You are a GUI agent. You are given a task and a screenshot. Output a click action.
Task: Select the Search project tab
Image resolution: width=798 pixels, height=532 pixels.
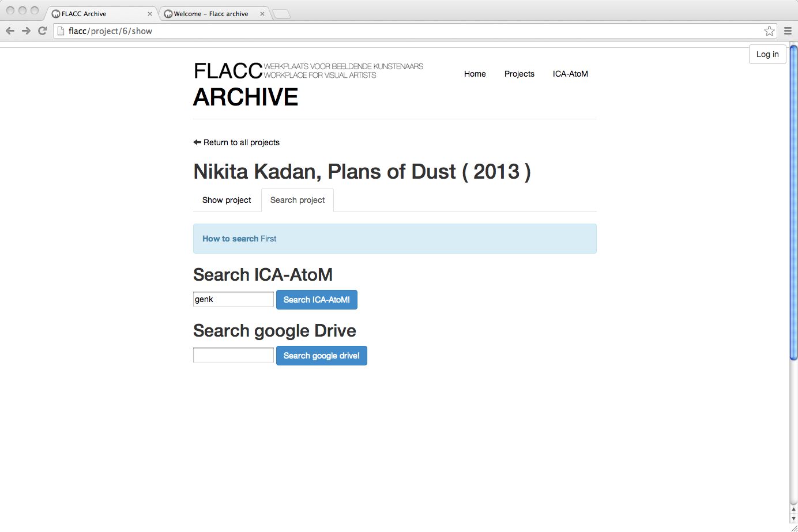point(298,200)
